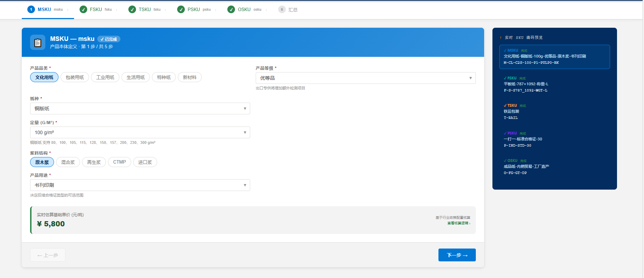Select 包装用纸 product category
This screenshot has height=278, width=644.
(75, 77)
